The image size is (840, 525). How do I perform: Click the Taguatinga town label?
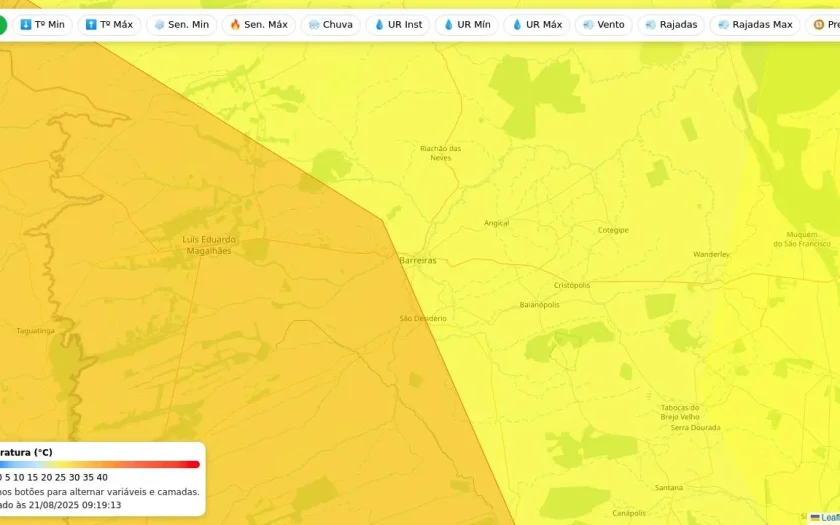click(x=35, y=331)
